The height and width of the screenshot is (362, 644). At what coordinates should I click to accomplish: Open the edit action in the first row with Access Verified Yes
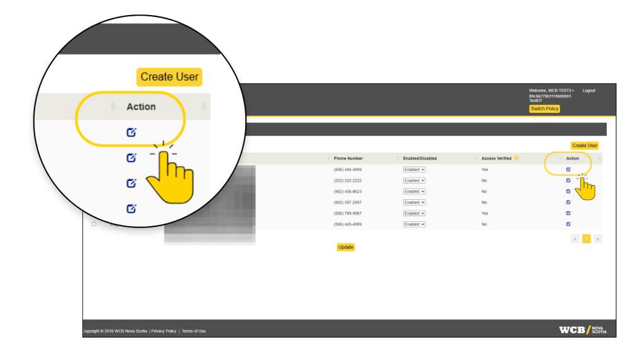569,170
